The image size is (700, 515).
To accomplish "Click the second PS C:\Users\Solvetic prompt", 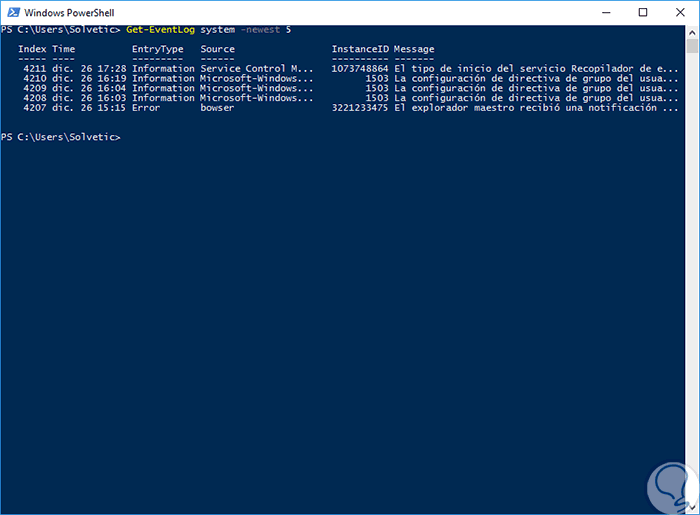I will coord(61,137).
